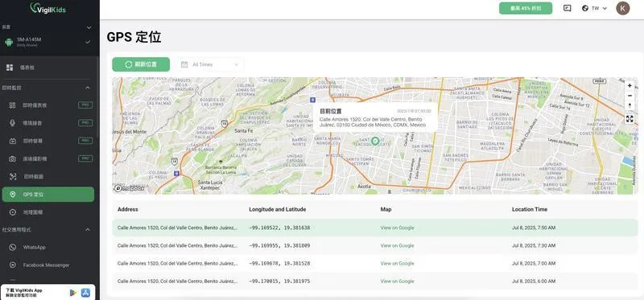The height and width of the screenshot is (300, 644).
Task: Open the live screenshot menu item
Action: point(48,176)
